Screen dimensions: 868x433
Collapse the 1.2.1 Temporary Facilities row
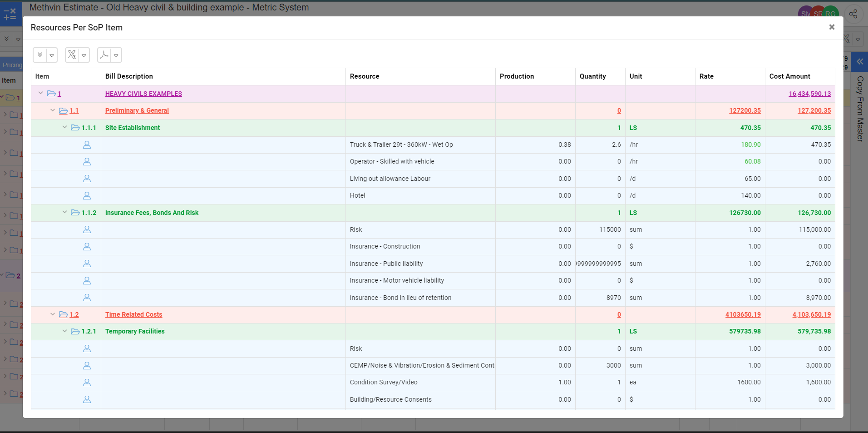(x=64, y=331)
